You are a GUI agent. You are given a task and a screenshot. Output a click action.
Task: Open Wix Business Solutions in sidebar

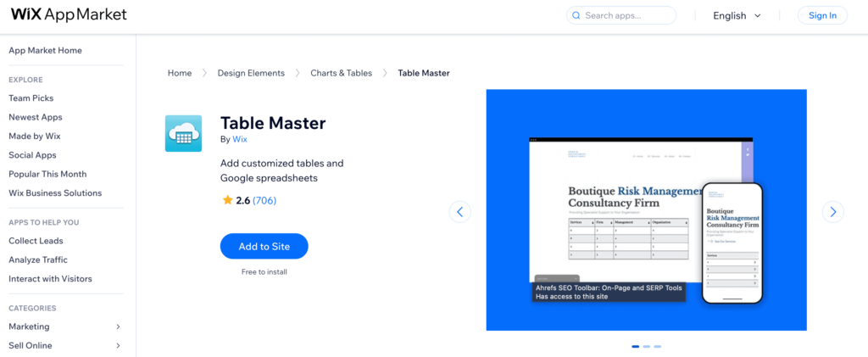pos(55,193)
